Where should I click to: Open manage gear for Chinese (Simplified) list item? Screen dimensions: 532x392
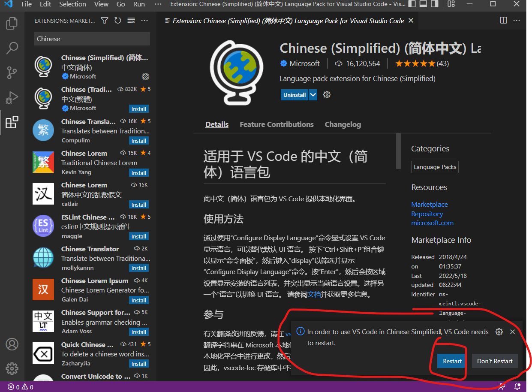(x=145, y=76)
